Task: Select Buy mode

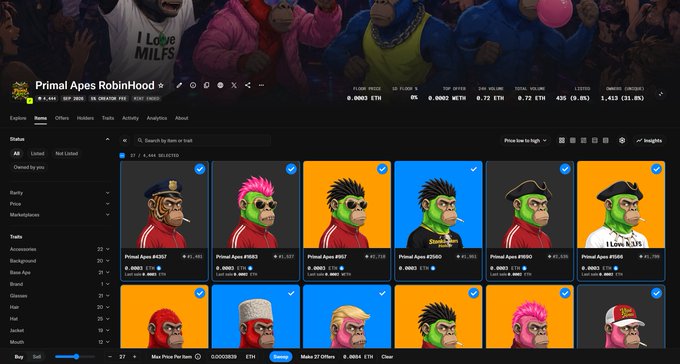Action: pyautogui.click(x=19, y=357)
